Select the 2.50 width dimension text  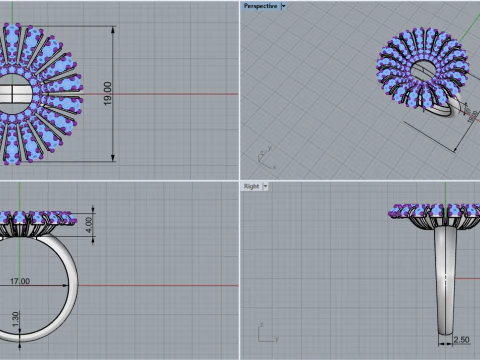point(461,340)
